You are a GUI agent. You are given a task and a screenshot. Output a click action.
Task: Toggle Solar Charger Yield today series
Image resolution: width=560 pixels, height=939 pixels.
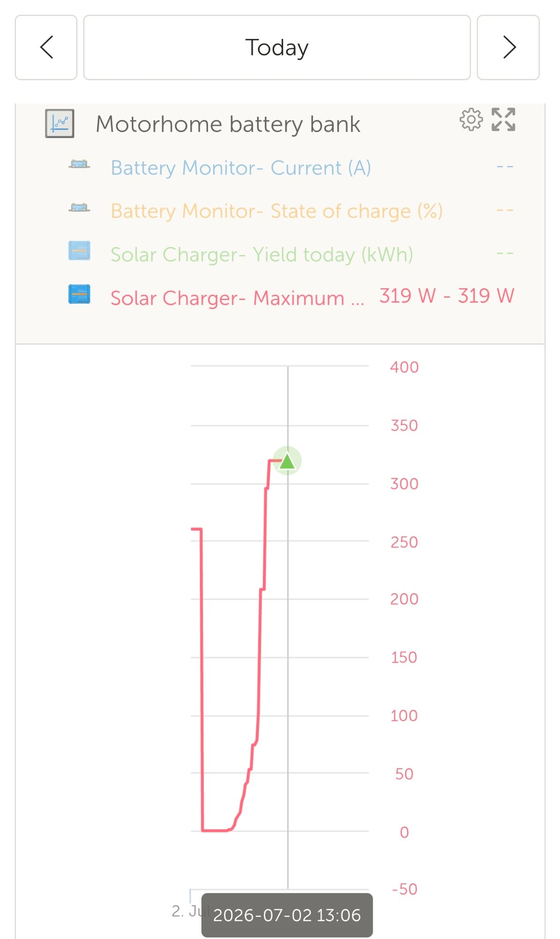click(x=262, y=254)
